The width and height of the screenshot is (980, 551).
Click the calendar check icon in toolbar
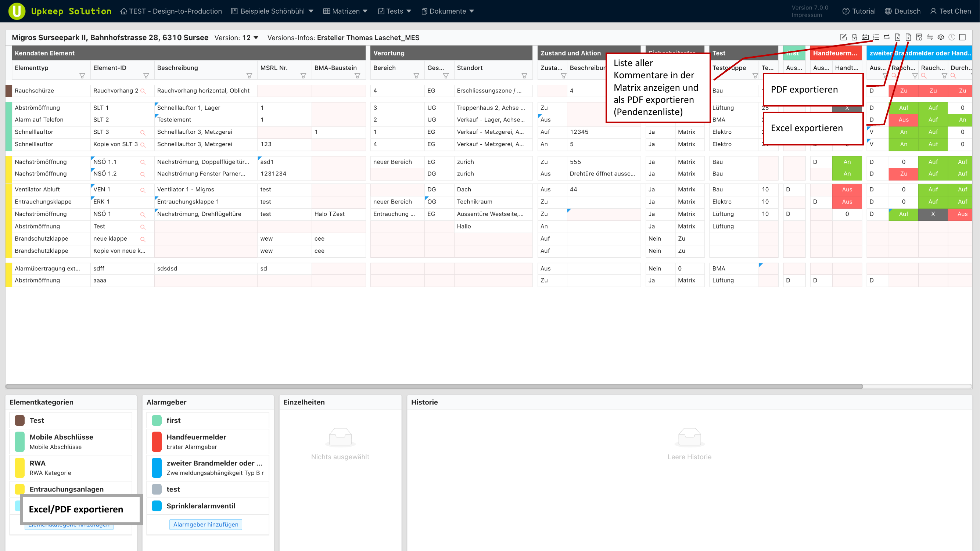pos(865,37)
